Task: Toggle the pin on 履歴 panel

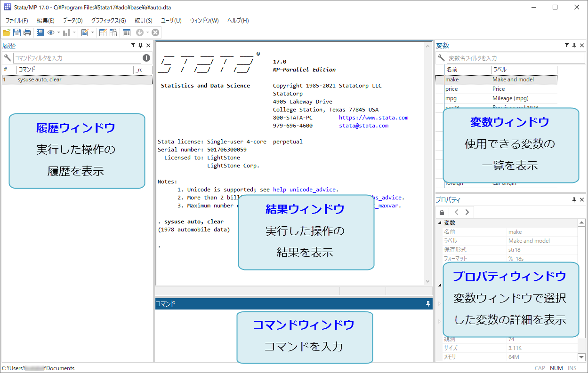Action: pos(140,46)
